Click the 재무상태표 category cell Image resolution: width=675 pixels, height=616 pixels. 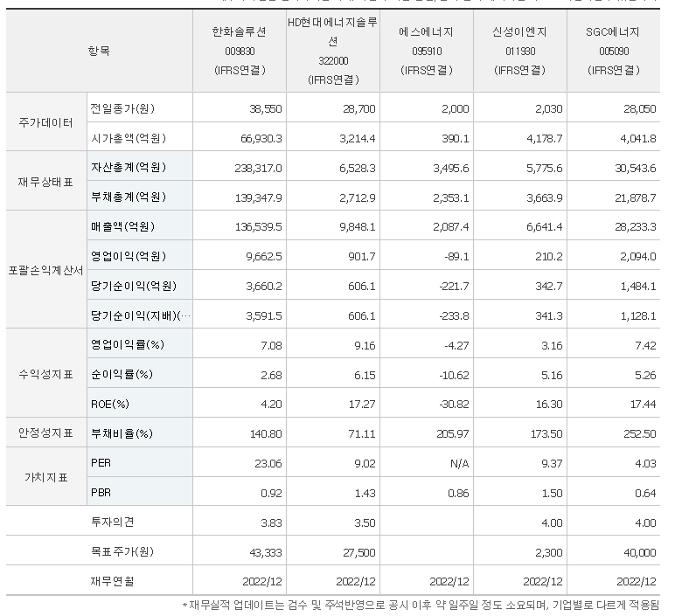[x=45, y=182]
